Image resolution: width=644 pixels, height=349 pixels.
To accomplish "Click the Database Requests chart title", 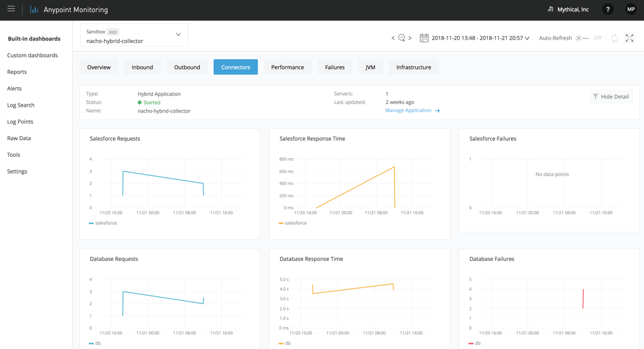I will 114,259.
